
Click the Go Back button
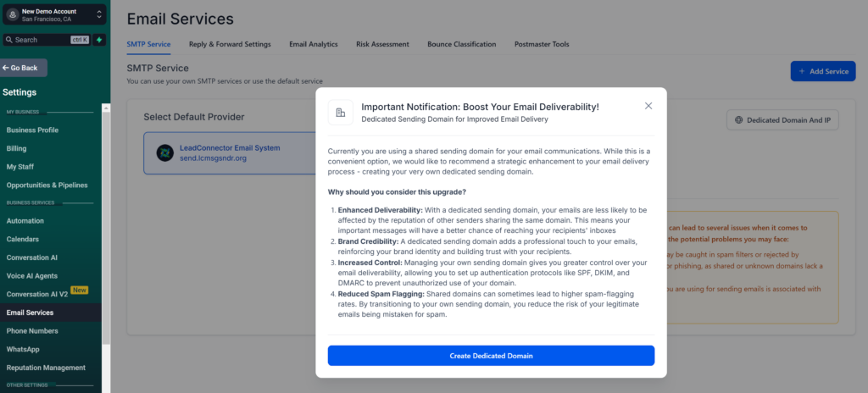coord(24,68)
